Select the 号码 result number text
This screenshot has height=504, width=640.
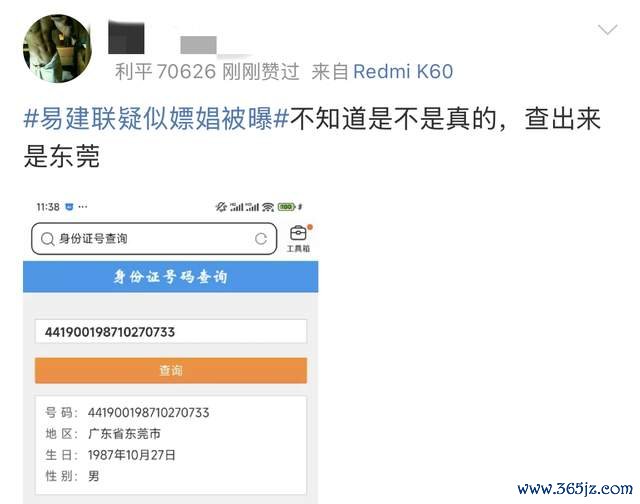tap(149, 413)
